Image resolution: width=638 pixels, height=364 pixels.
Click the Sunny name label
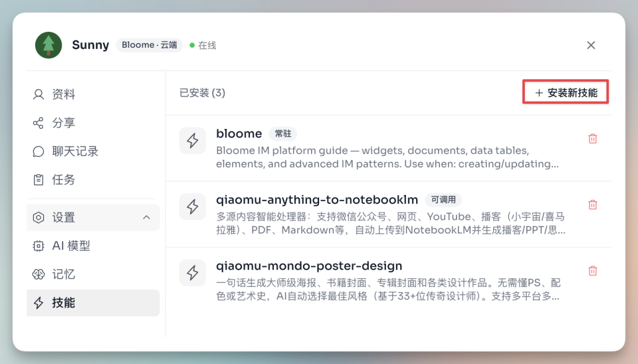pyautogui.click(x=90, y=45)
